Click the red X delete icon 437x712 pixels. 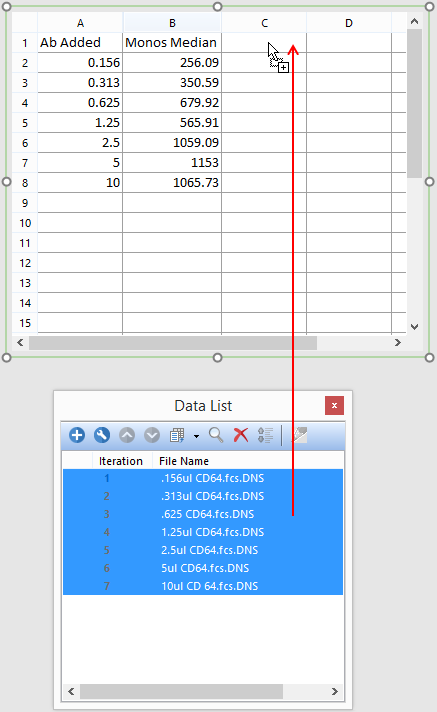pos(241,435)
